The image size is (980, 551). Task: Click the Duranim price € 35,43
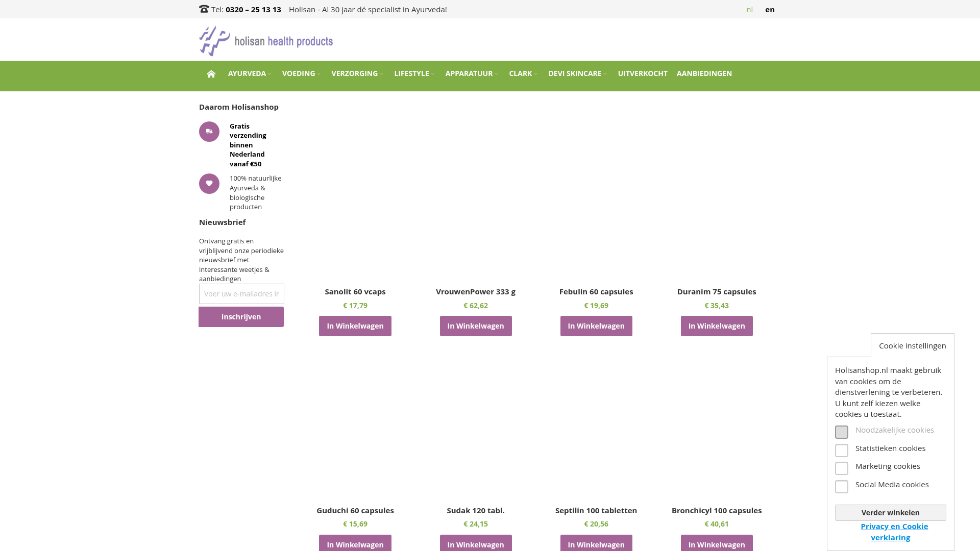[717, 306]
